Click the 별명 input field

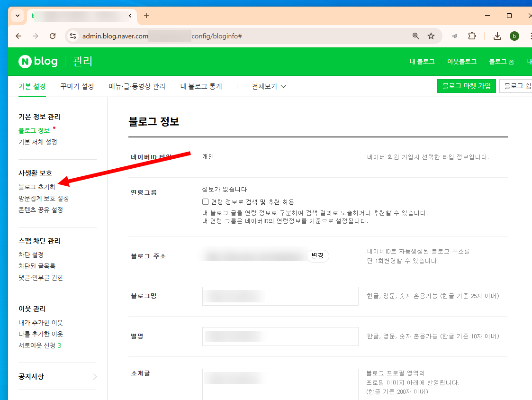(x=280, y=336)
